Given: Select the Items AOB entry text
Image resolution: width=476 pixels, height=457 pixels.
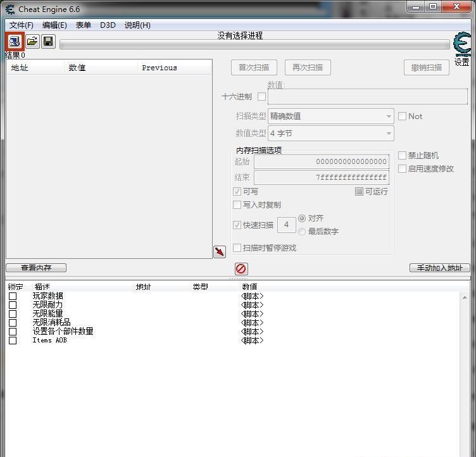Looking at the screenshot, I should click(x=49, y=340).
